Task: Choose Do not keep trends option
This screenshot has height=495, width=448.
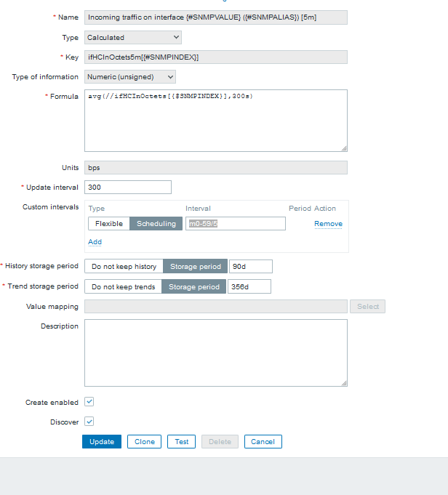Action: [x=123, y=286]
